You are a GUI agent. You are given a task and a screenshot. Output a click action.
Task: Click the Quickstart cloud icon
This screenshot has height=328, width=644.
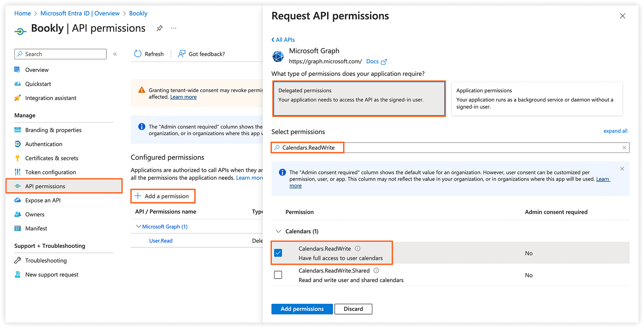(17, 84)
